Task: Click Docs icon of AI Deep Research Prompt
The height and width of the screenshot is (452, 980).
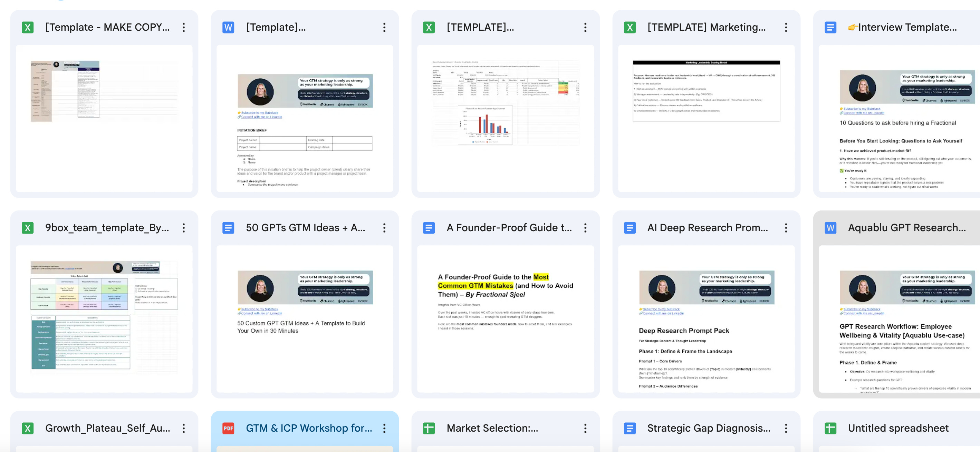Action: pos(630,228)
